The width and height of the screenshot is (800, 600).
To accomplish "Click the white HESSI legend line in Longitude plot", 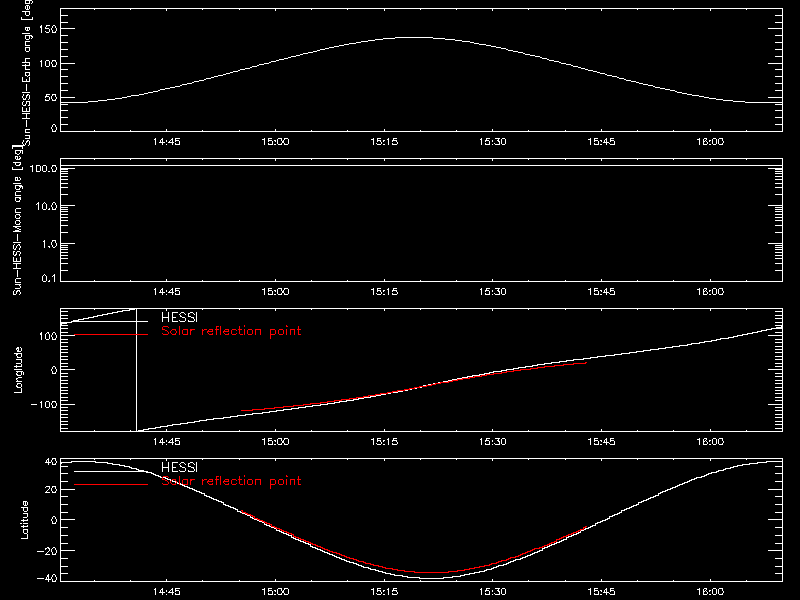I will (111, 321).
